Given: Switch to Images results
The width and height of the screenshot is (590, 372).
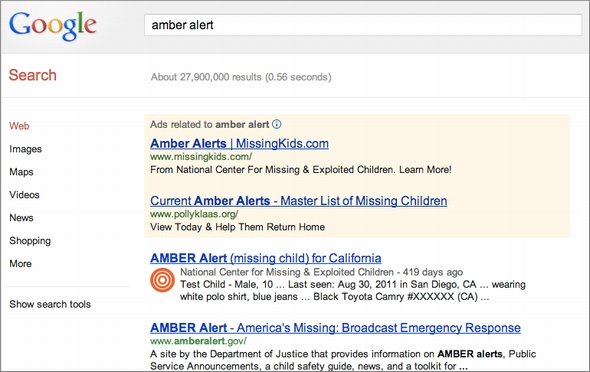Looking at the screenshot, I should [26, 149].
